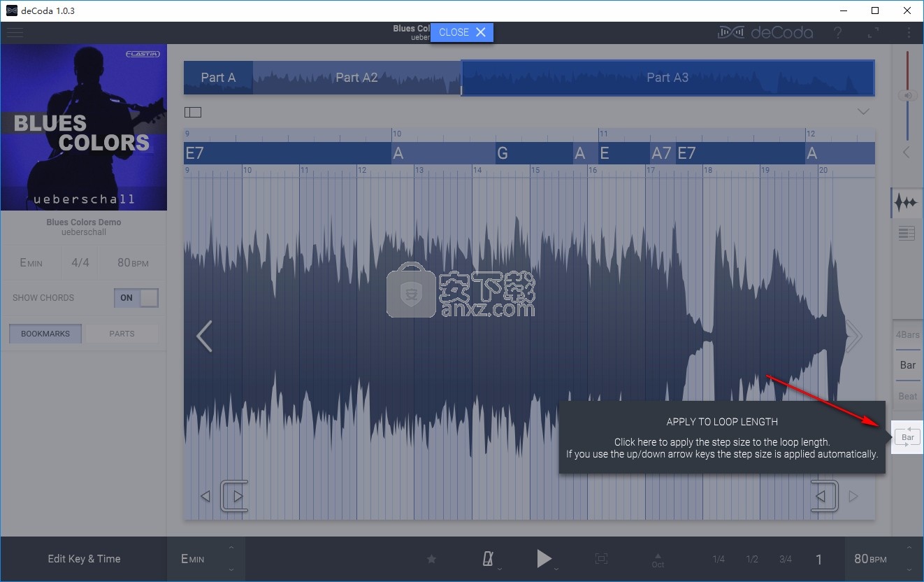Open the three-dot options menu
The width and height of the screenshot is (924, 582).
[909, 32]
